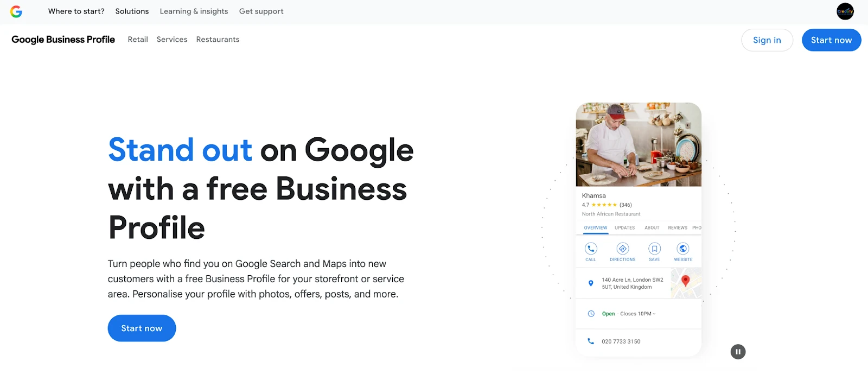This screenshot has width=868, height=387.
Task: Click the phone icon next to 020 7733 3150
Action: [x=591, y=341]
